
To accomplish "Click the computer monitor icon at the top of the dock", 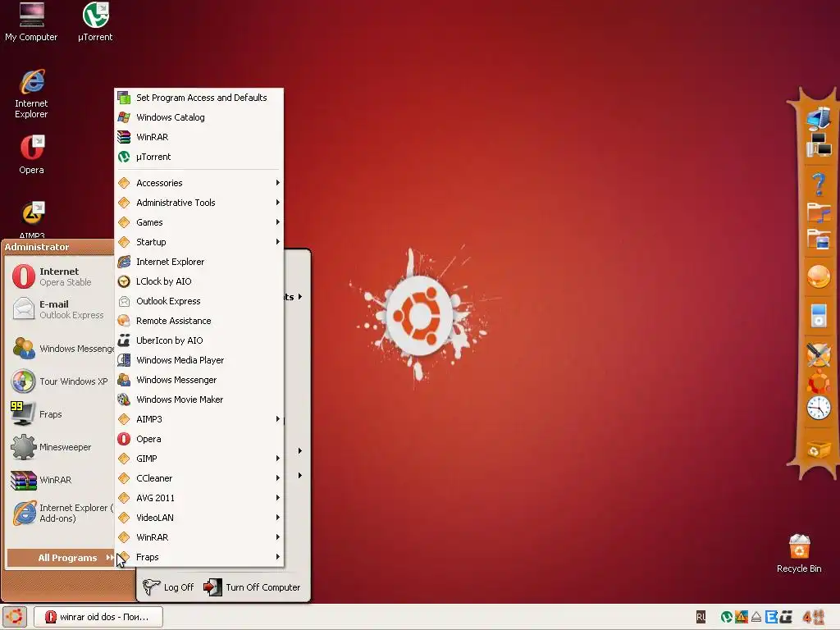I will click(818, 119).
